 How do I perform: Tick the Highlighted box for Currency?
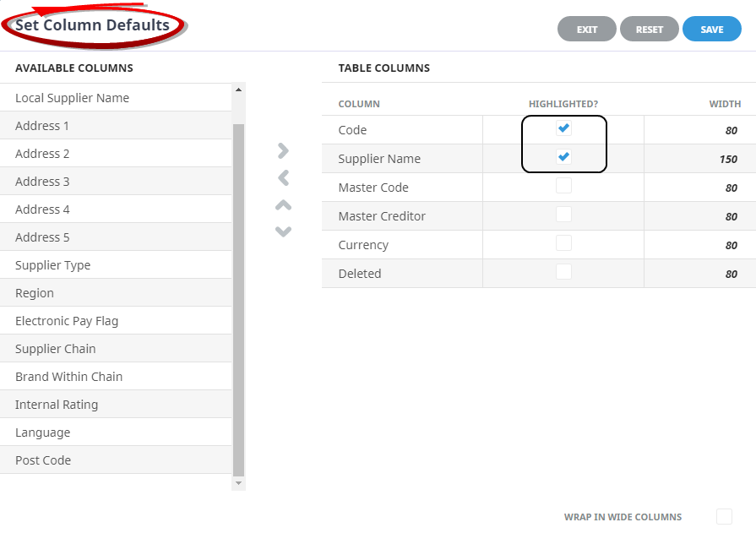click(563, 243)
